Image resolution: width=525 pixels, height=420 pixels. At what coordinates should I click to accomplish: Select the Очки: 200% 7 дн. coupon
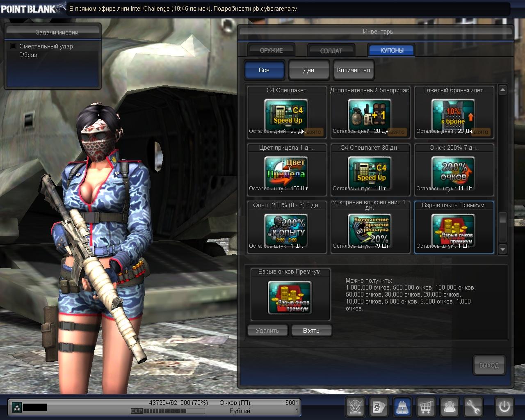(x=453, y=170)
